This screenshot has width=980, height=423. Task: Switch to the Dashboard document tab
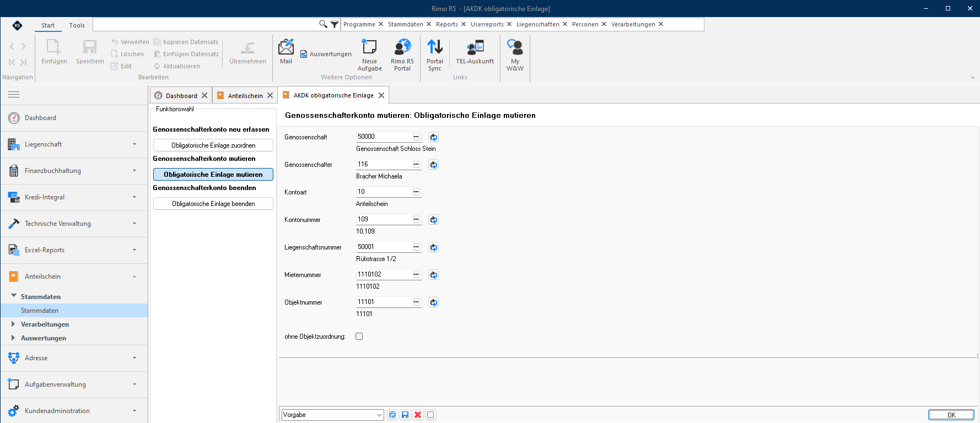[x=181, y=95]
